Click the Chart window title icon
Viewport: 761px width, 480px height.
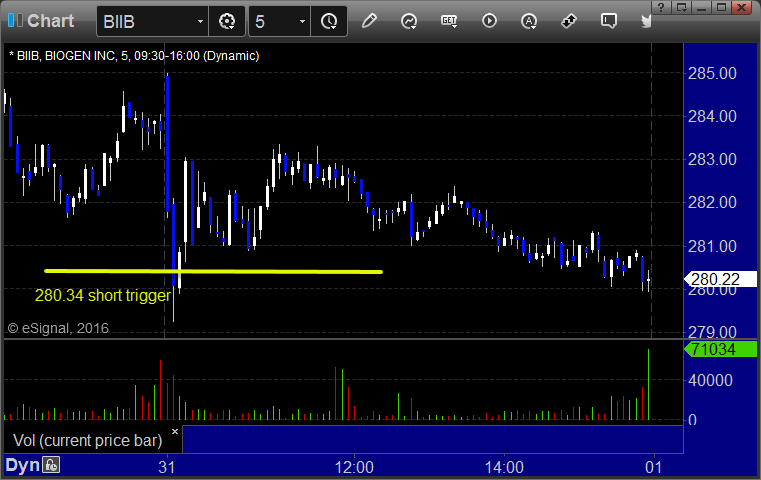tap(15, 20)
